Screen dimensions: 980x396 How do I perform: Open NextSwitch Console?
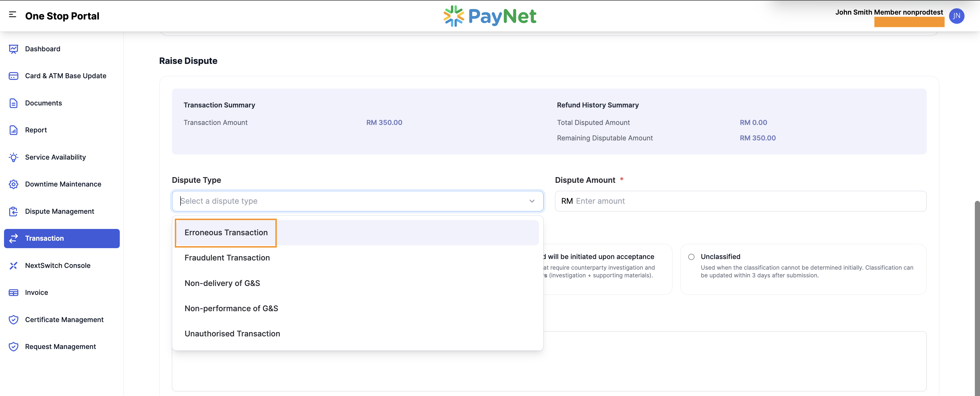coord(62,266)
